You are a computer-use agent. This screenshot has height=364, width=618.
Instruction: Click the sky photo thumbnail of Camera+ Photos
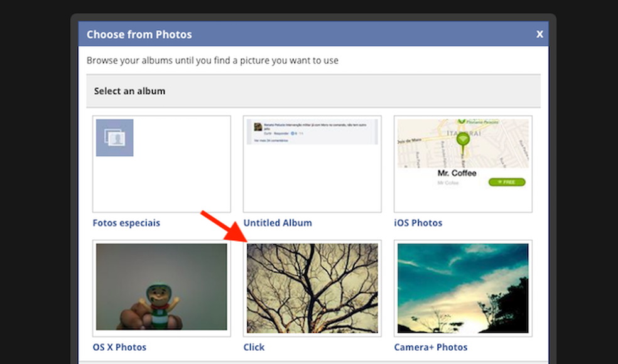point(463,288)
